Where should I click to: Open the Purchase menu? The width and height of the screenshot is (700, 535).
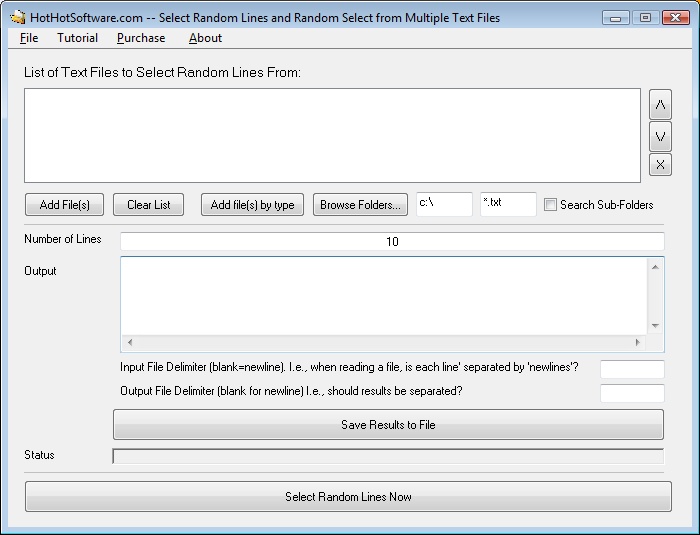point(141,38)
